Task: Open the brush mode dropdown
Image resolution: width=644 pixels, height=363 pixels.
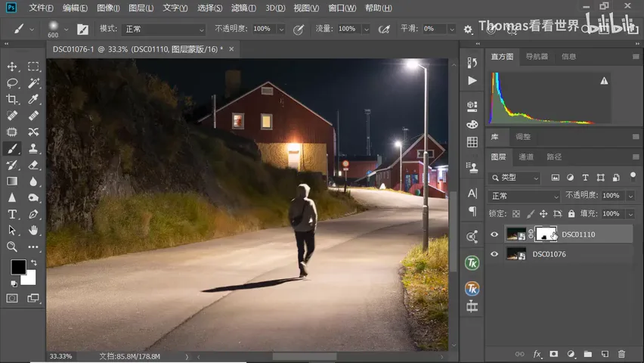Action: coord(164,29)
